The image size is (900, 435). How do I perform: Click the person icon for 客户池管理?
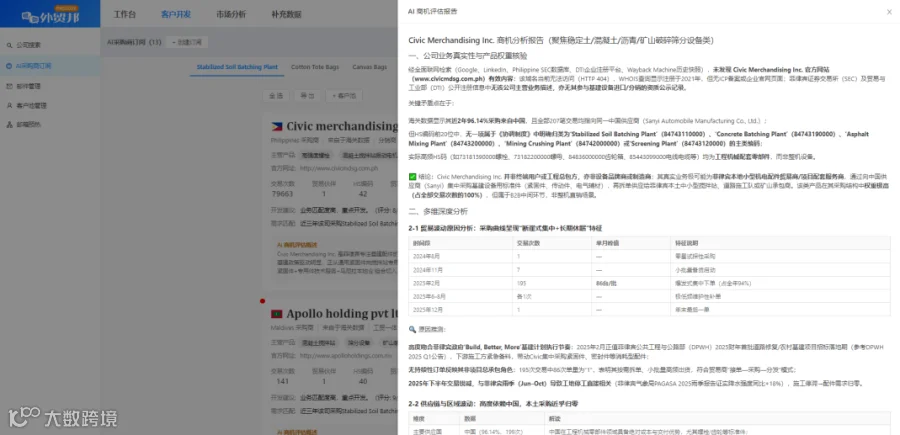[9, 106]
